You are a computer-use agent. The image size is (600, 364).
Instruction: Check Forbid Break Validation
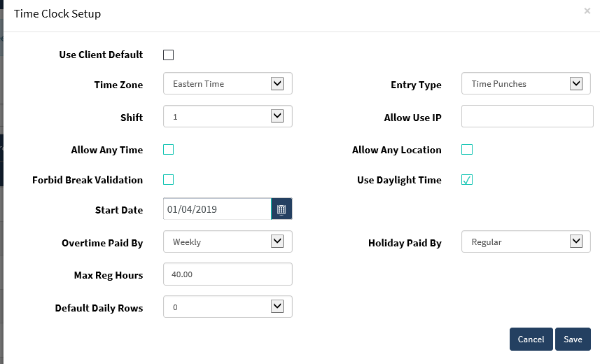[168, 179]
